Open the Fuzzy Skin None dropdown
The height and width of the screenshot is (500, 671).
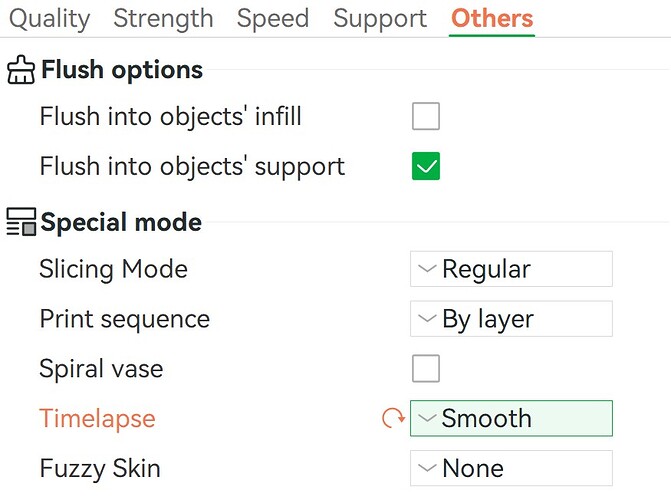click(x=511, y=468)
